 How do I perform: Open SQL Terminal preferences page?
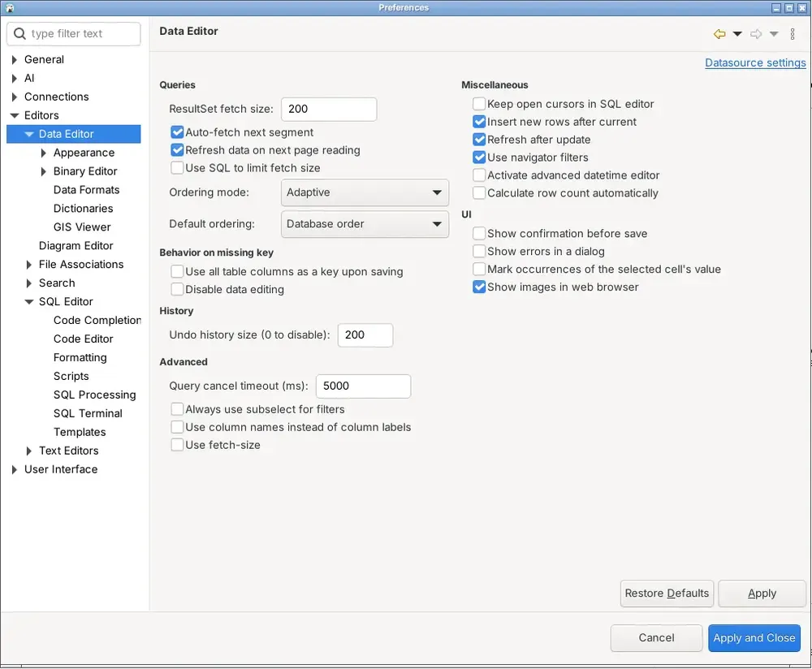(x=88, y=414)
